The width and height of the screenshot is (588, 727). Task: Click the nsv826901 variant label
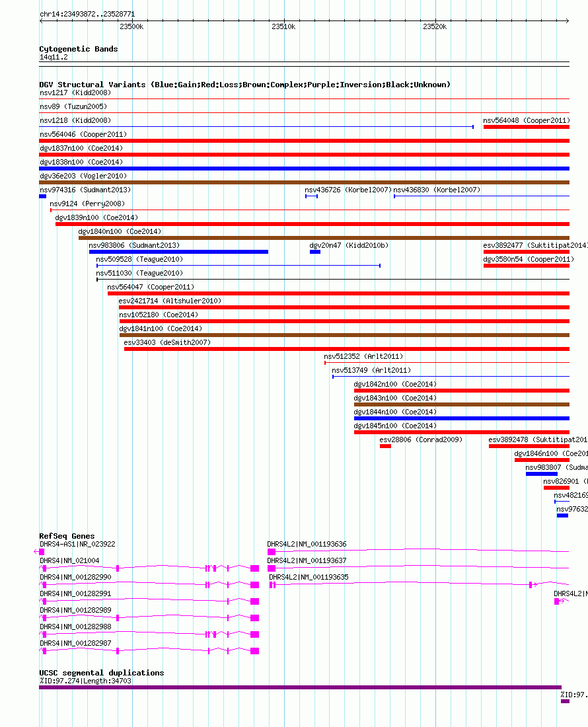coord(566,482)
